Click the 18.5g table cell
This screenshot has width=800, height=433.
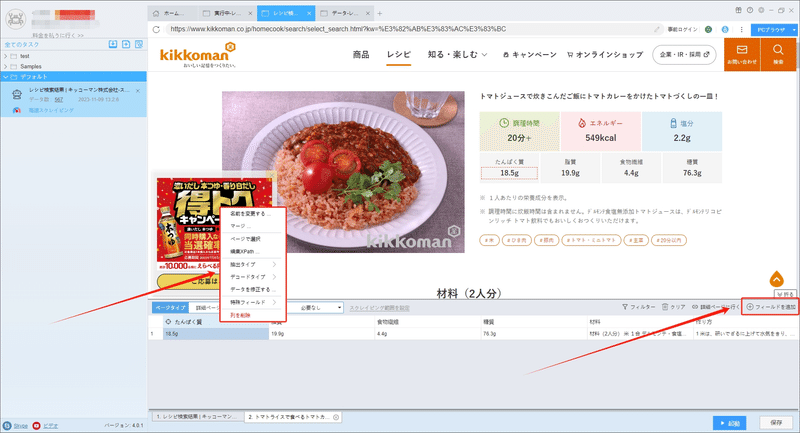[x=216, y=334]
